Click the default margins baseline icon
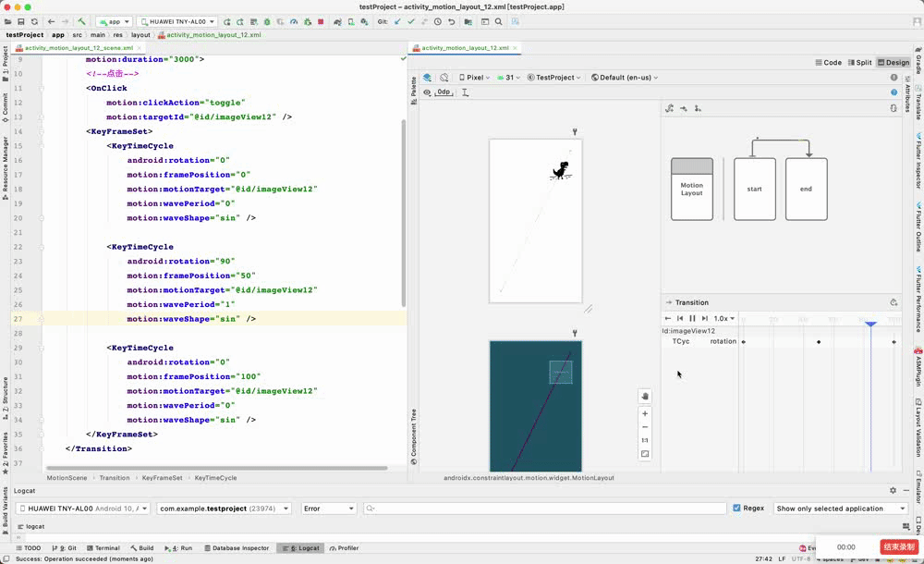Viewport: 924px width, 564px height. 465,92
